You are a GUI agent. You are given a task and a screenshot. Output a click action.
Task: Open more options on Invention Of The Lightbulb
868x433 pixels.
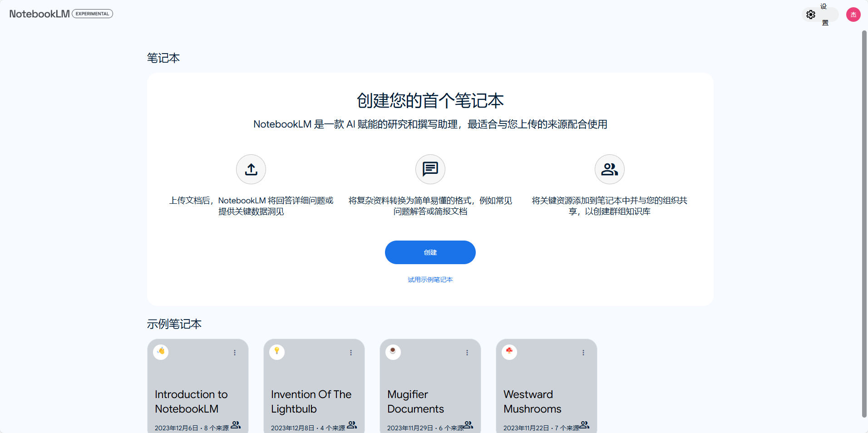pos(351,353)
